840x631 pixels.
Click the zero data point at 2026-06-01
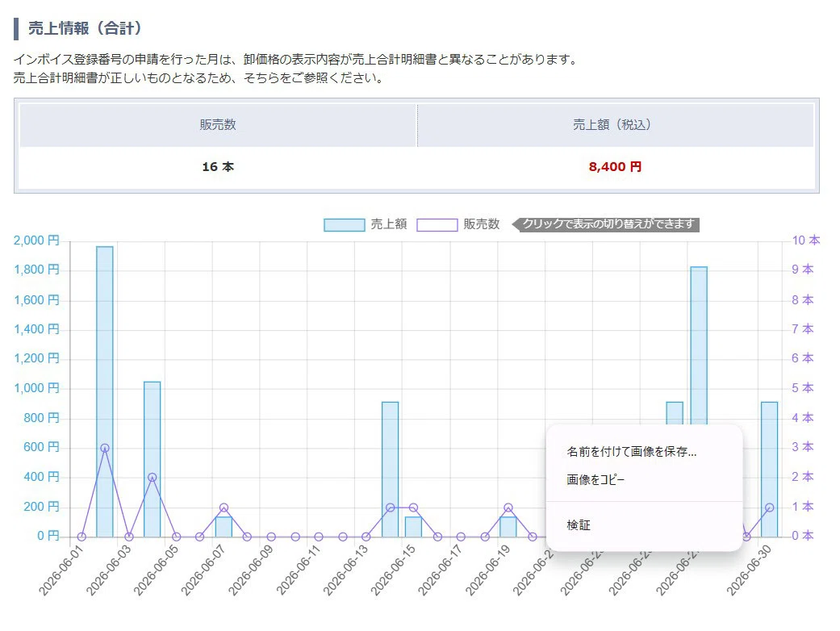(x=81, y=537)
